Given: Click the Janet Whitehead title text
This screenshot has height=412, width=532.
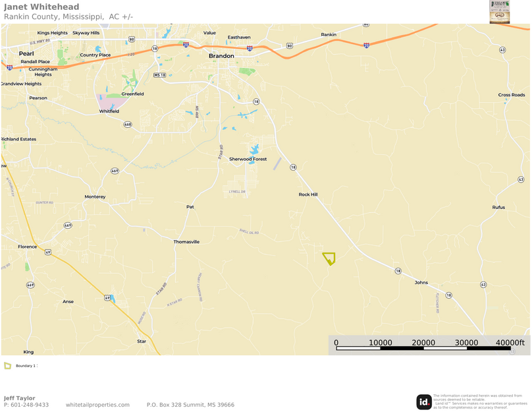Looking at the screenshot, I should click(x=41, y=7).
